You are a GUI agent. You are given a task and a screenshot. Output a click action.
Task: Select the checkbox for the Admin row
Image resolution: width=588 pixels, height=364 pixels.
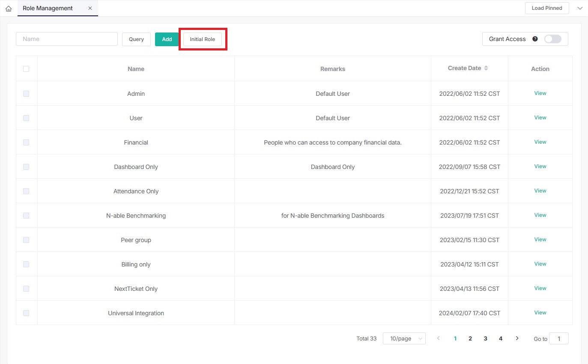point(26,94)
